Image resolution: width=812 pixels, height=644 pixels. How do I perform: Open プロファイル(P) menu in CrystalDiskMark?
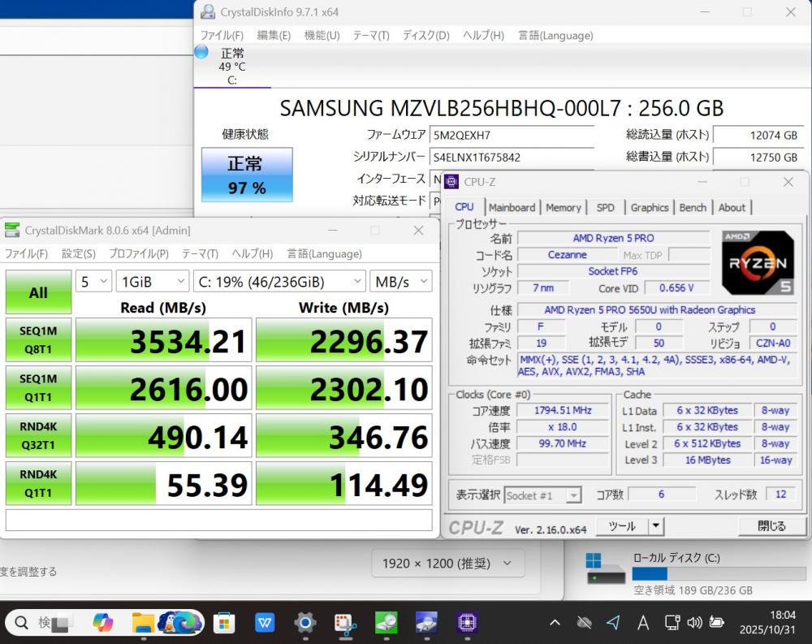pyautogui.click(x=139, y=254)
